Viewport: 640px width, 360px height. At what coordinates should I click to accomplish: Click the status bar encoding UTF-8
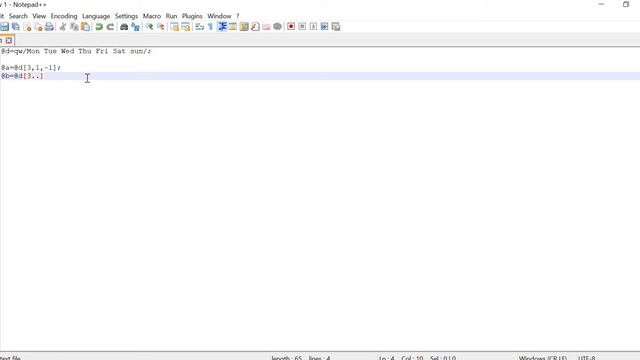[587, 358]
